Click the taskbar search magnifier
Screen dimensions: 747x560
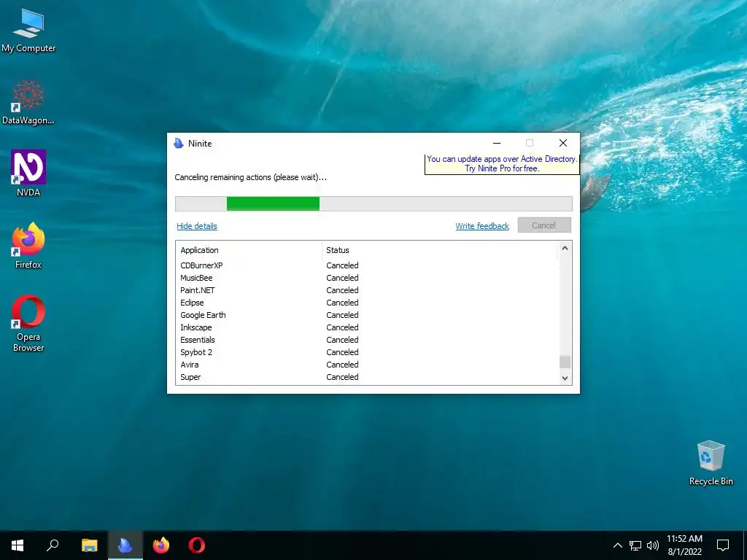(53, 545)
